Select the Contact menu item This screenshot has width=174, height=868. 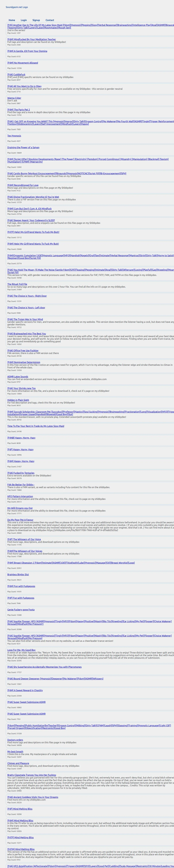click(x=50, y=20)
